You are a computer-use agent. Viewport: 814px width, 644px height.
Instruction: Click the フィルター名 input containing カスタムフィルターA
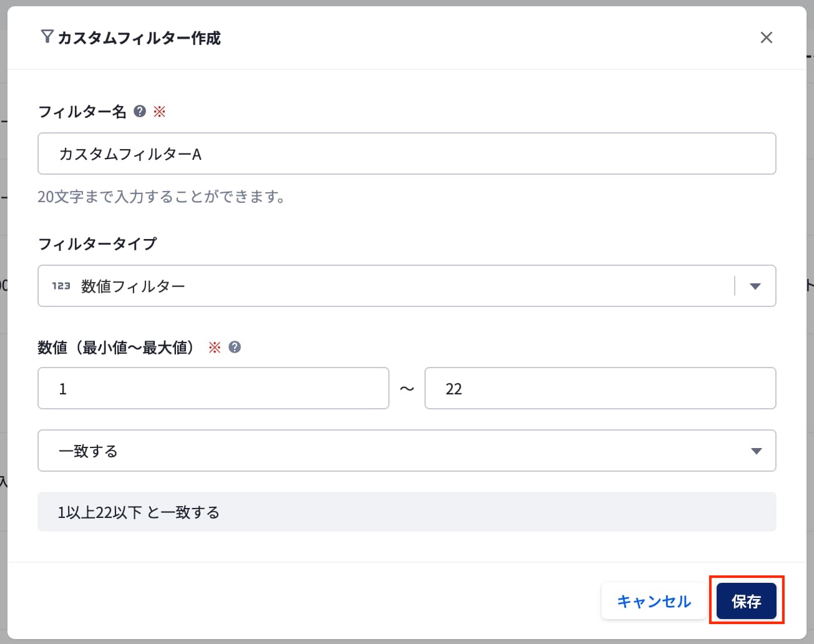tap(406, 154)
